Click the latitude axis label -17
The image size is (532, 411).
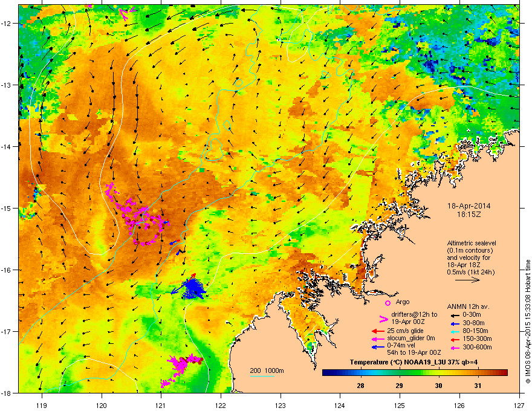coord(7,331)
